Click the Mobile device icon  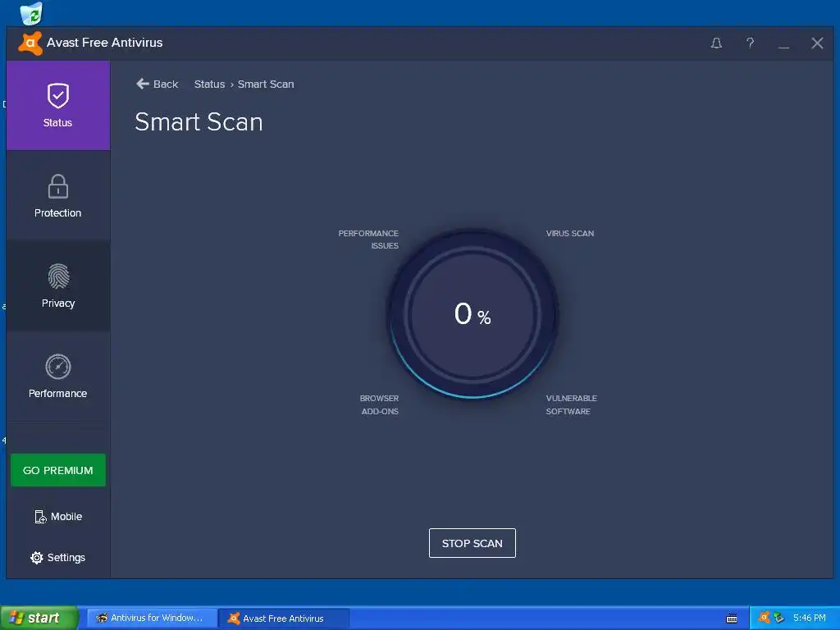pos(40,517)
